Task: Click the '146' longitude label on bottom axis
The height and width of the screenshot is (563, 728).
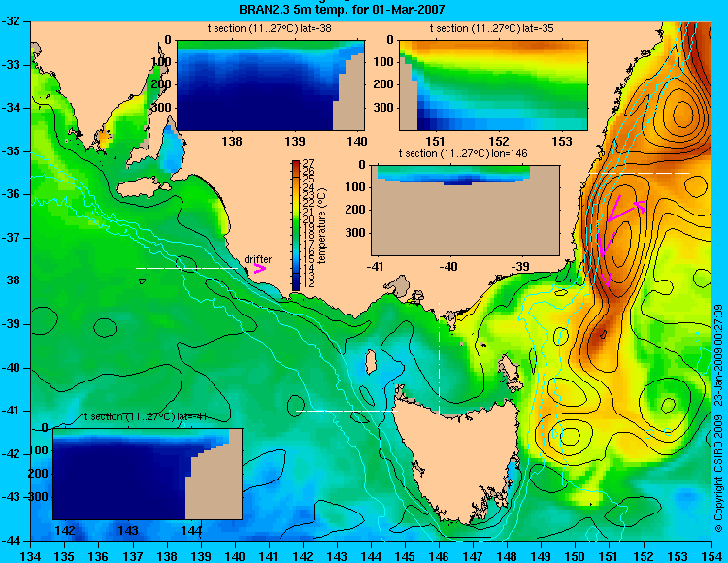Action: 439,555
